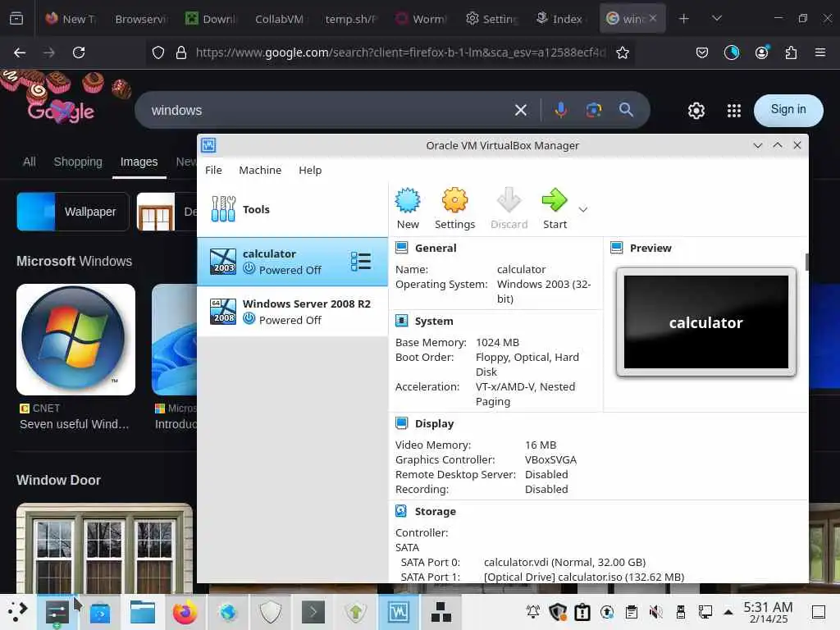This screenshot has width=840, height=630.
Task: Open Settings for the selected VM
Action: click(x=454, y=208)
